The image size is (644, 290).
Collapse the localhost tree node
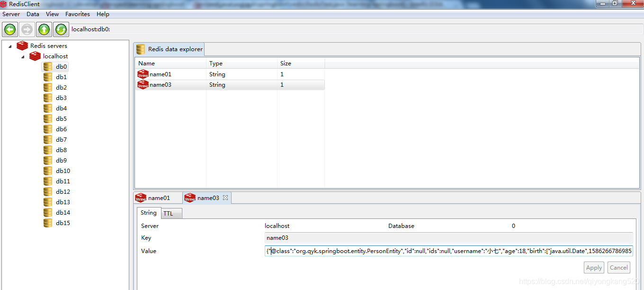[x=22, y=56]
